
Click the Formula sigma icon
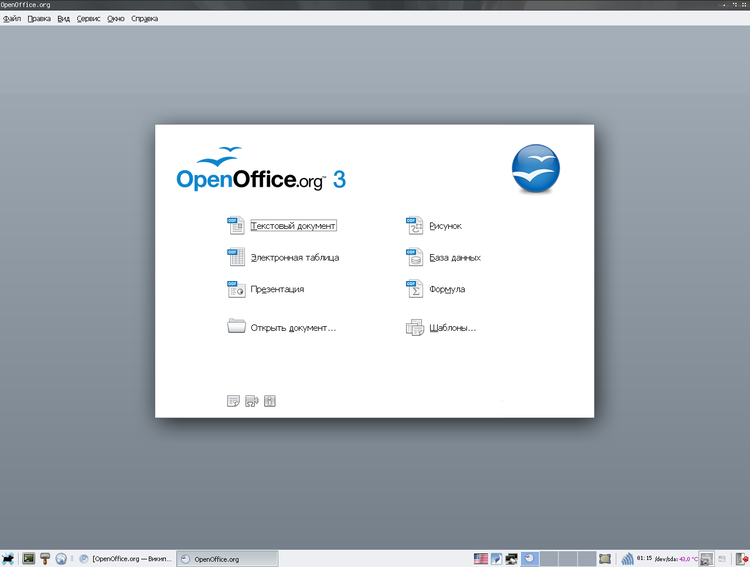tap(414, 289)
